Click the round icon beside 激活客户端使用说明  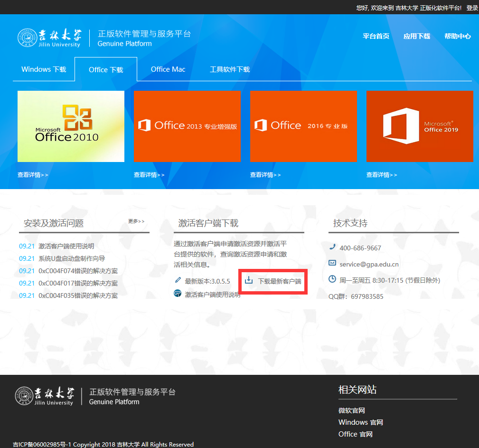point(178,294)
